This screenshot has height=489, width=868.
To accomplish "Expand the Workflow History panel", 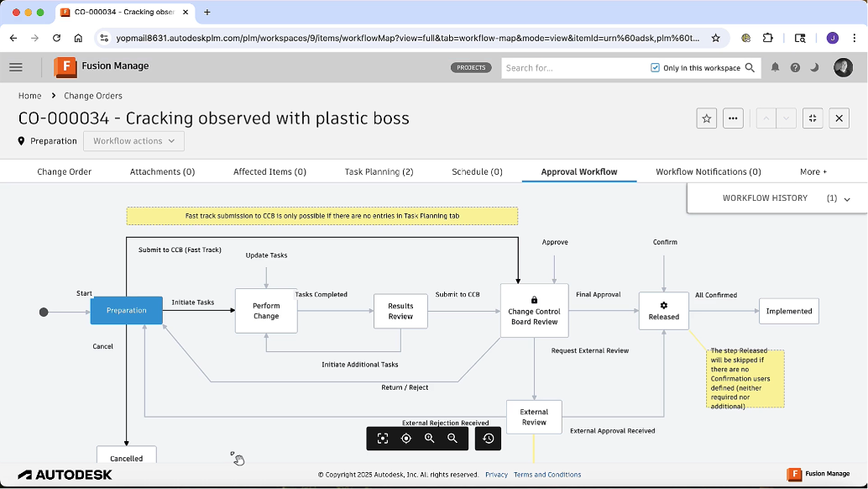I will click(777, 197).
